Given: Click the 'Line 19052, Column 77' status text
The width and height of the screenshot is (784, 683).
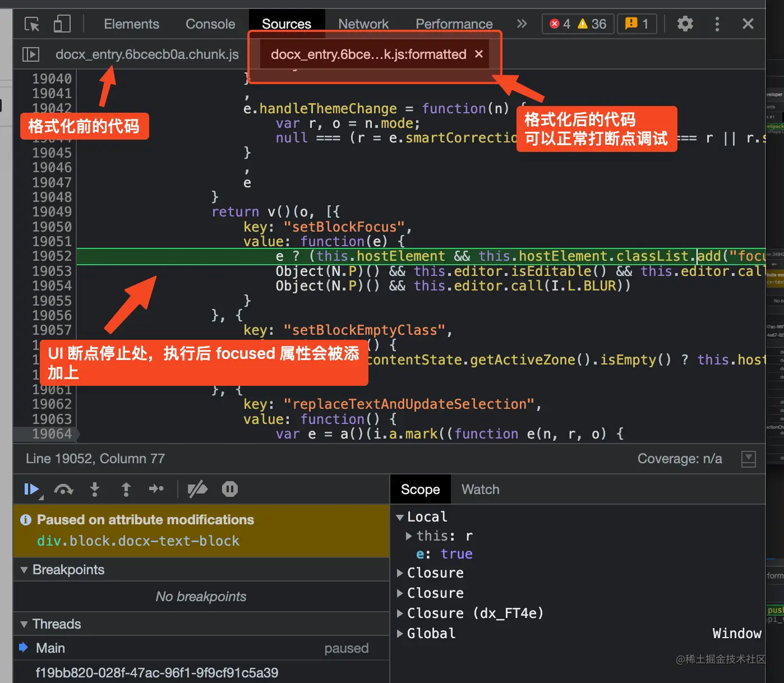Looking at the screenshot, I should 95,459.
